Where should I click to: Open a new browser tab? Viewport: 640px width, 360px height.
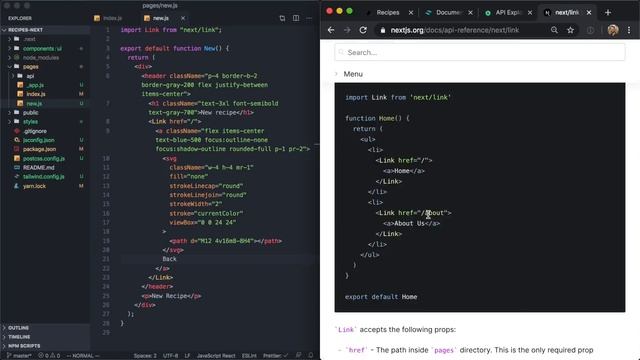tap(608, 13)
